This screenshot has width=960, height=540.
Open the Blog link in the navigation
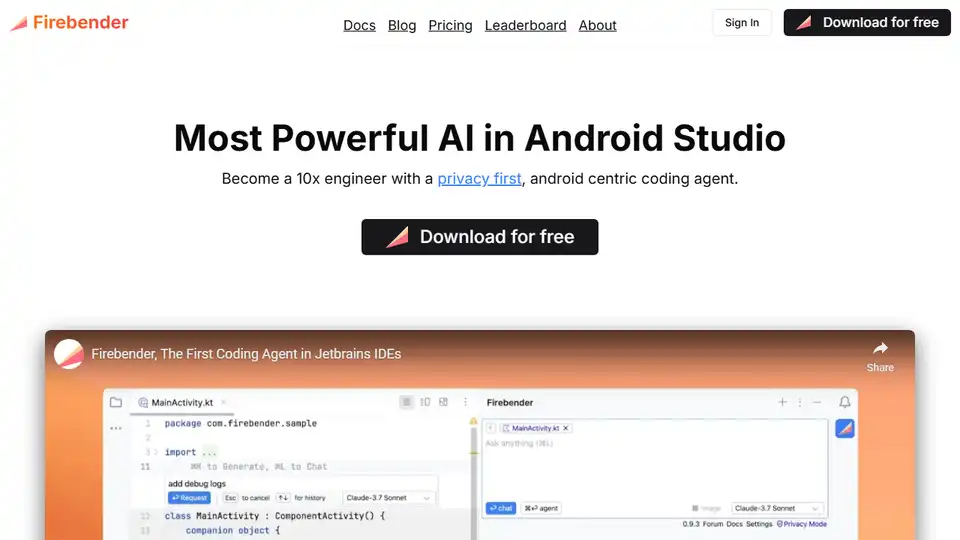tap(402, 25)
